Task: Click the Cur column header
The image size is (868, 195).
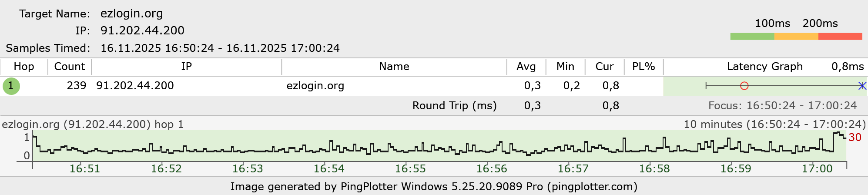Action: pyautogui.click(x=604, y=67)
